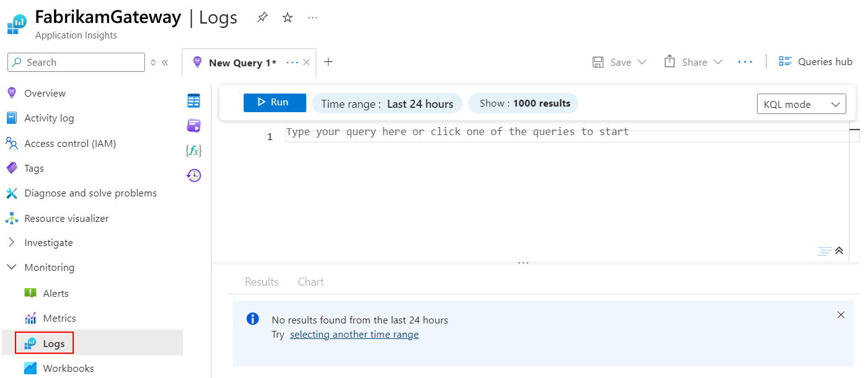Run the query
The height and width of the screenshot is (378, 868).
(x=275, y=103)
